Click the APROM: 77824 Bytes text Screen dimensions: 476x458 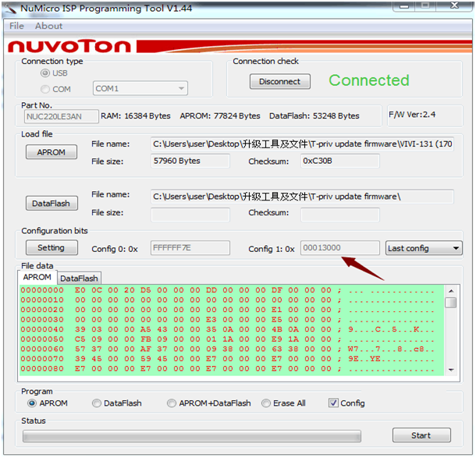point(220,116)
